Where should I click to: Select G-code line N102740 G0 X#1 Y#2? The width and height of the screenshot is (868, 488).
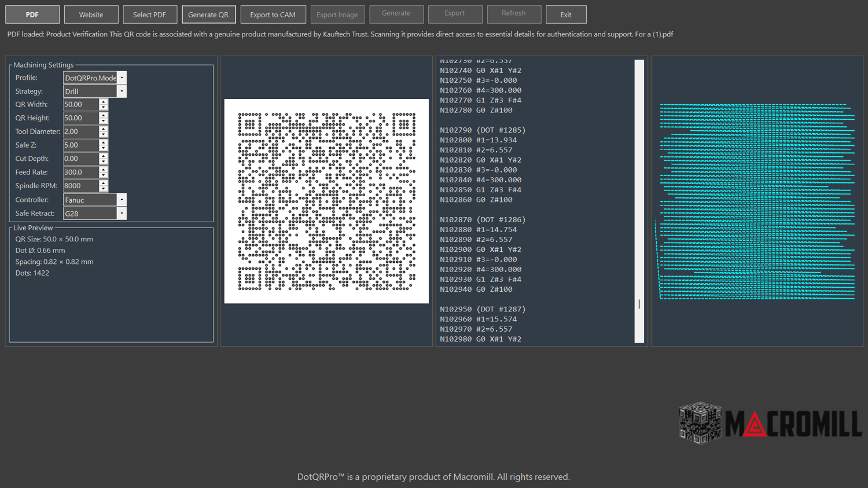(x=480, y=71)
